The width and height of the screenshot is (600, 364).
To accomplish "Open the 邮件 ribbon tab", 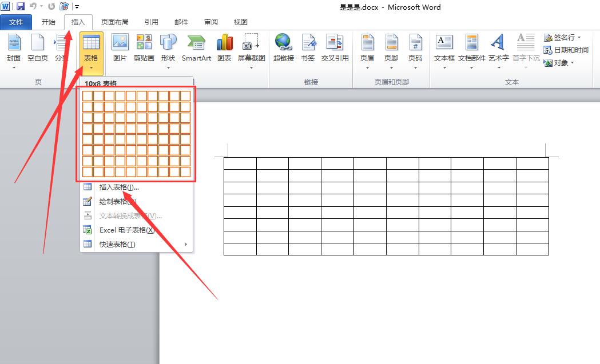I will pyautogui.click(x=181, y=22).
